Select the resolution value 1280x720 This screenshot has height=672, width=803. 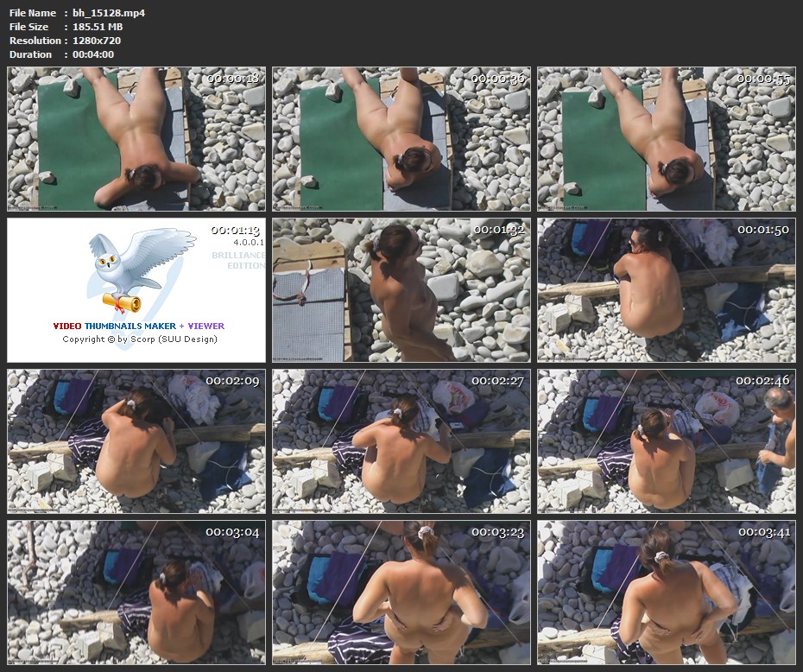[x=97, y=41]
